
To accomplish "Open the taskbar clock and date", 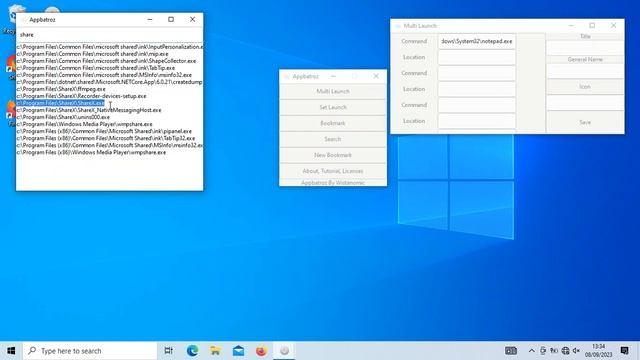I will (598, 351).
